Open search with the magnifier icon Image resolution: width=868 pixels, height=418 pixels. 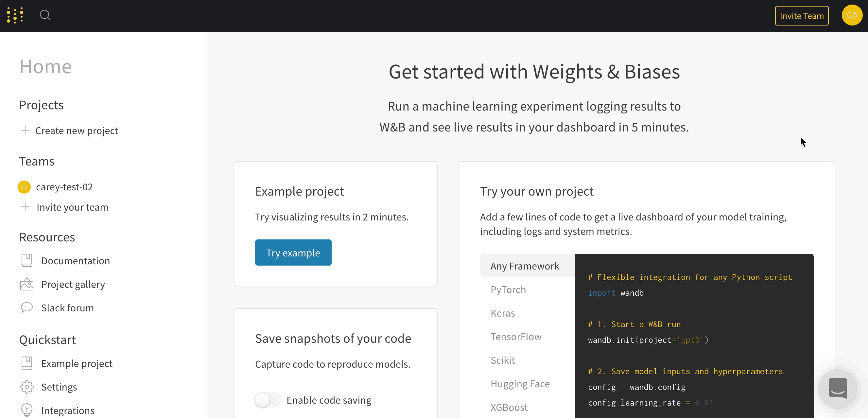[x=45, y=15]
